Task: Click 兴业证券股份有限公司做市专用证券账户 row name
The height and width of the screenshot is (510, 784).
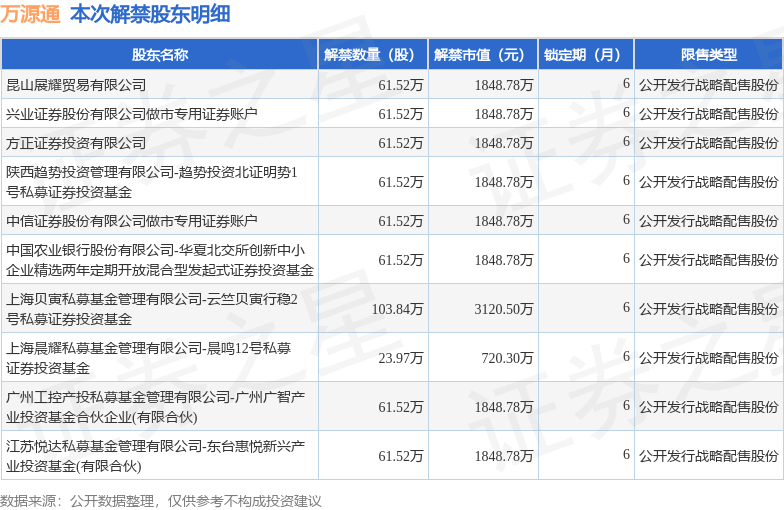Action: tap(132, 114)
